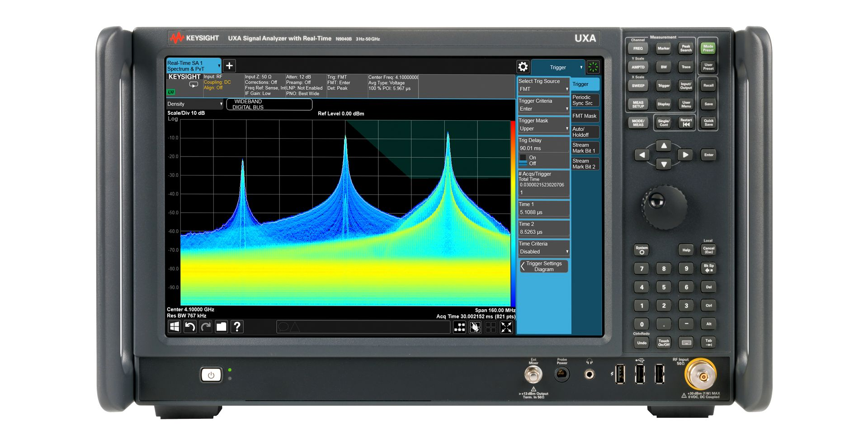Click the Undo arrow icon on the bottom toolbar
The height and width of the screenshot is (445, 868).
(190, 327)
